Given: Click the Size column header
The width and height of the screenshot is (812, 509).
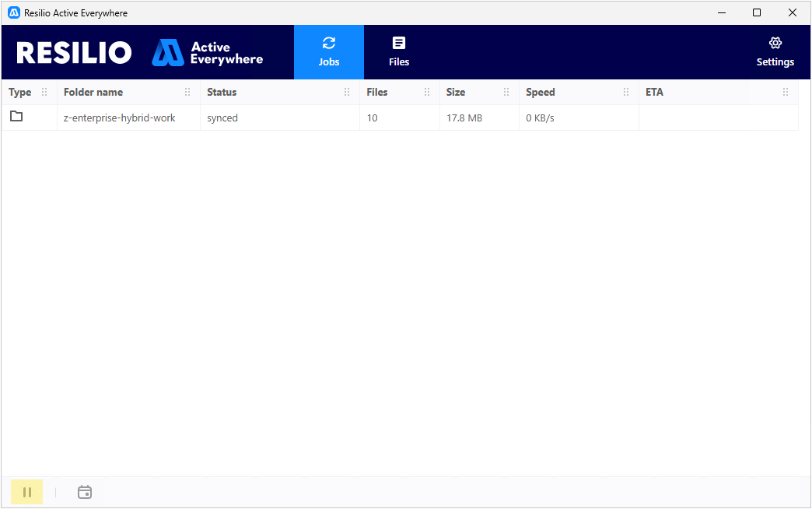Looking at the screenshot, I should (x=456, y=93).
